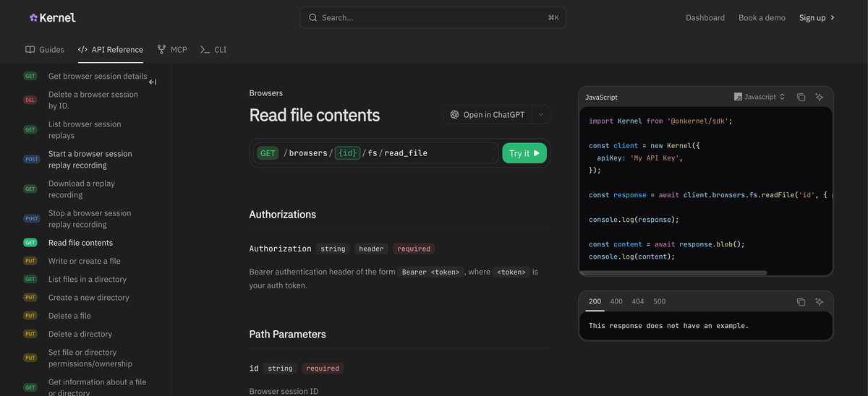Collapse the sidebar with the arrow icon
Screen dimensions: 868x396
153,82
